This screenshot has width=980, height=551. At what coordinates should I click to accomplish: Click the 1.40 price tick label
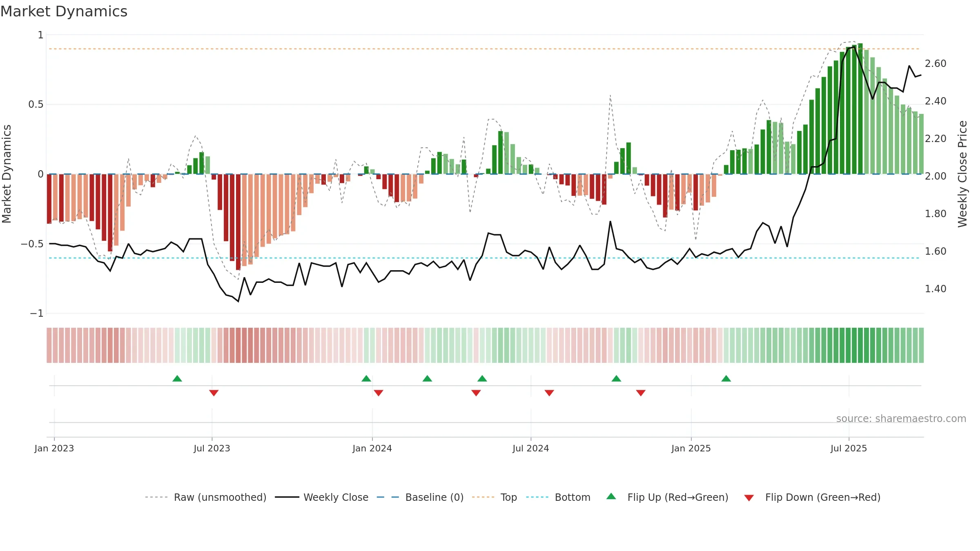[x=935, y=289]
